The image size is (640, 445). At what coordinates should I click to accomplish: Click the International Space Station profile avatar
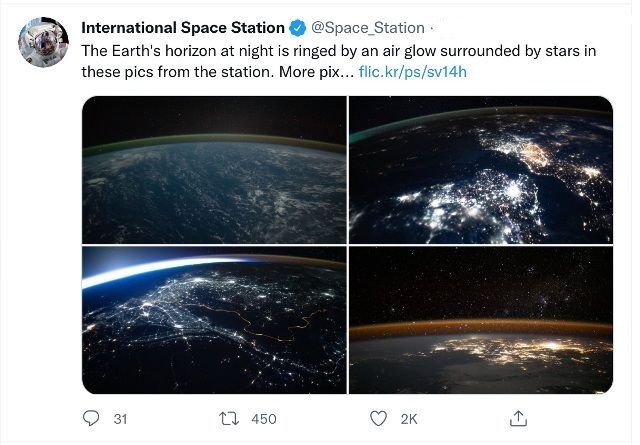(43, 42)
